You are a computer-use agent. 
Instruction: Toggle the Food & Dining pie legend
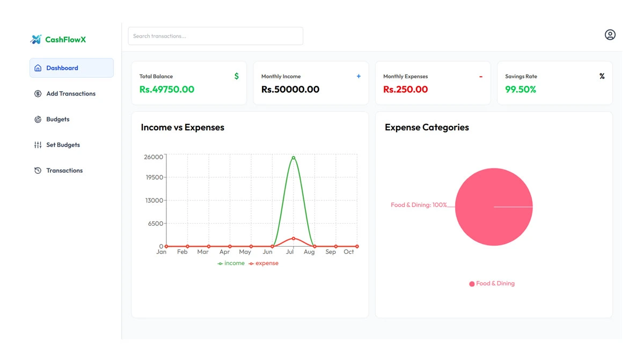coord(492,284)
